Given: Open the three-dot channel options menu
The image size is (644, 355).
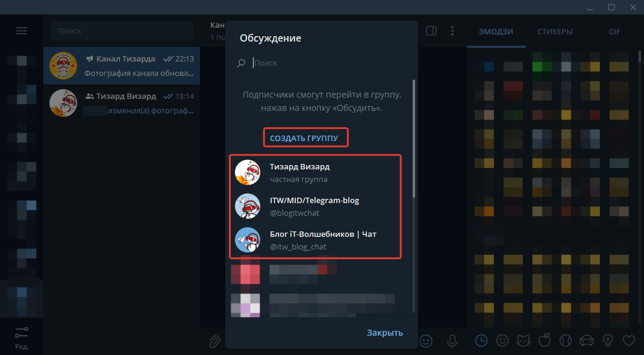Looking at the screenshot, I should pyautogui.click(x=452, y=31).
